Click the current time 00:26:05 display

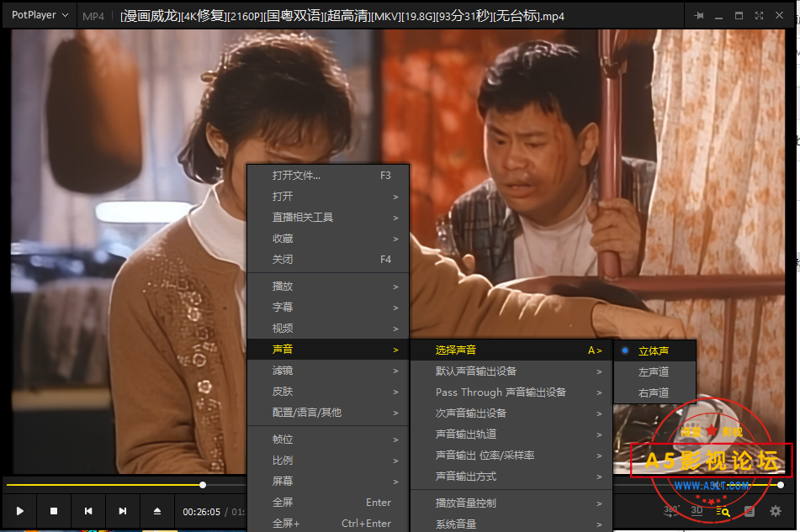pyautogui.click(x=202, y=512)
